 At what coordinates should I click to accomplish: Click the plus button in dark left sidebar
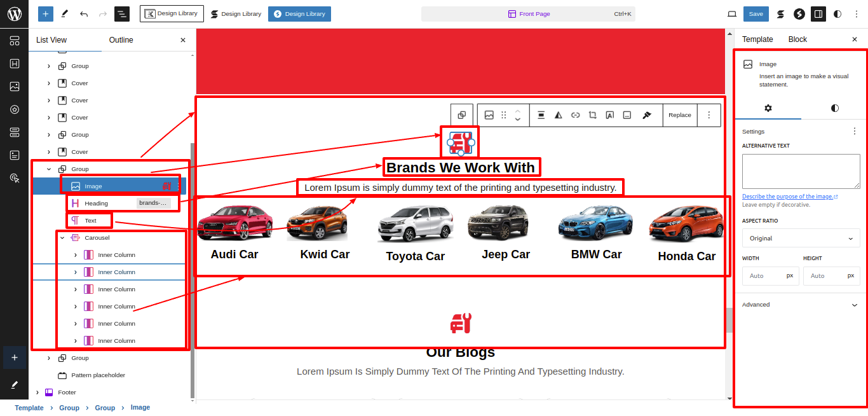tap(15, 357)
